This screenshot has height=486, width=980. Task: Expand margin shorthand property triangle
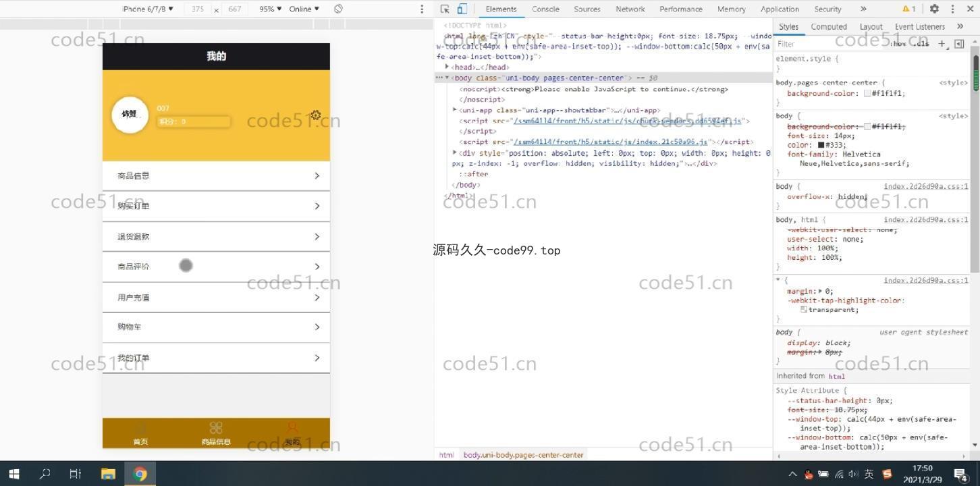click(x=821, y=292)
